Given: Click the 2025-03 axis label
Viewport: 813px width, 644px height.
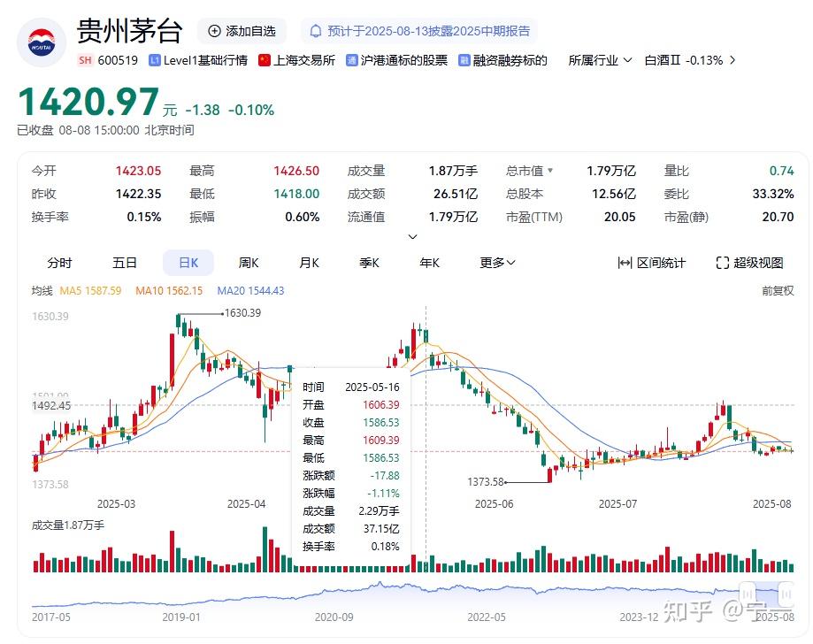Looking at the screenshot, I should tap(116, 504).
